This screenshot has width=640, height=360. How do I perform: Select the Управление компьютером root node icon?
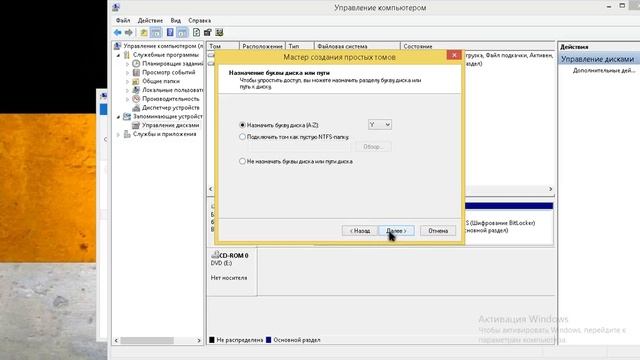coord(118,46)
